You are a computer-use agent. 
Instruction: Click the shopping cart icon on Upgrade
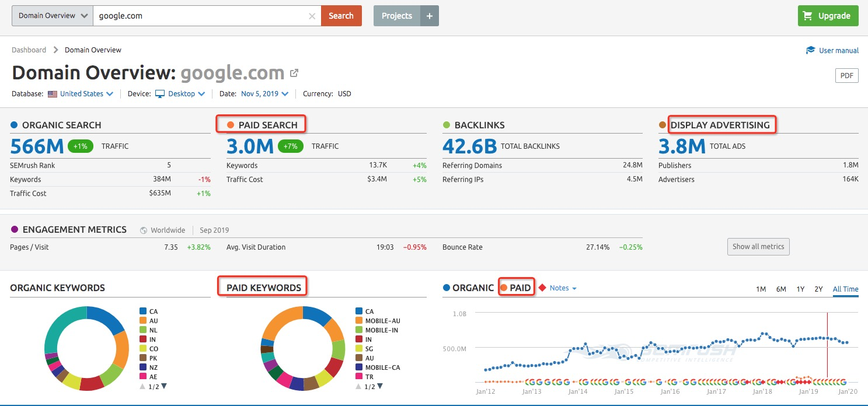pos(808,16)
